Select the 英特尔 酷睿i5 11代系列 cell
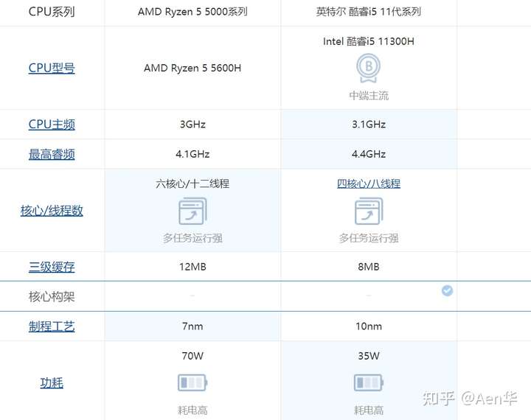Viewport: 531px width, 420px height. coord(369,12)
